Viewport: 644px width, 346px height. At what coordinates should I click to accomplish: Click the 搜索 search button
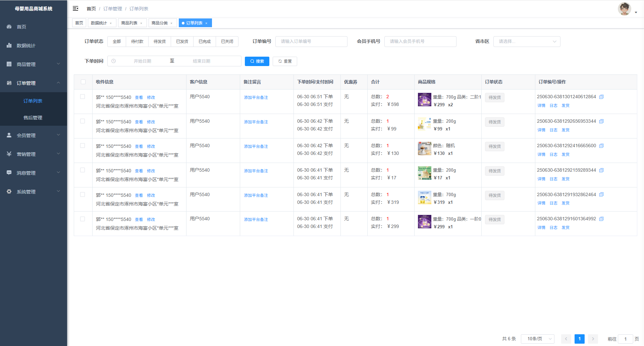257,61
